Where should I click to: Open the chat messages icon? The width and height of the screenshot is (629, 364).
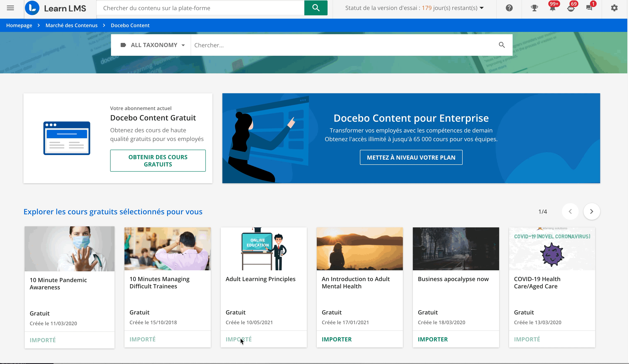(x=589, y=8)
